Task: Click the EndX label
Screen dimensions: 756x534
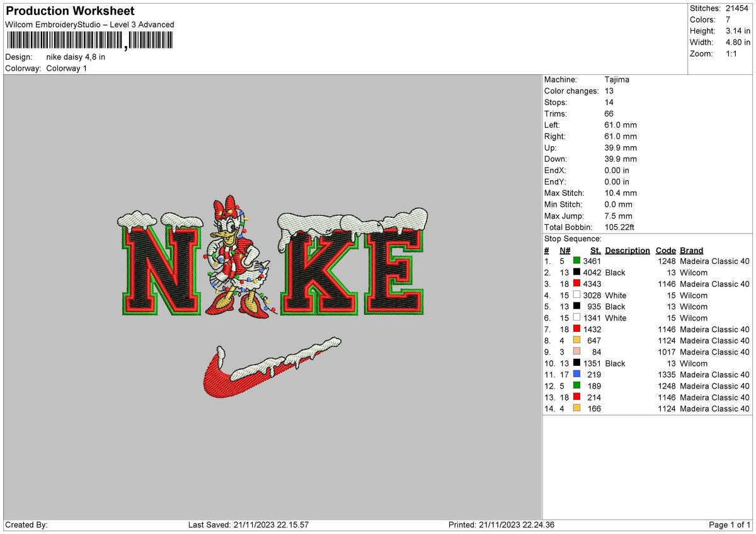Action: 556,170
